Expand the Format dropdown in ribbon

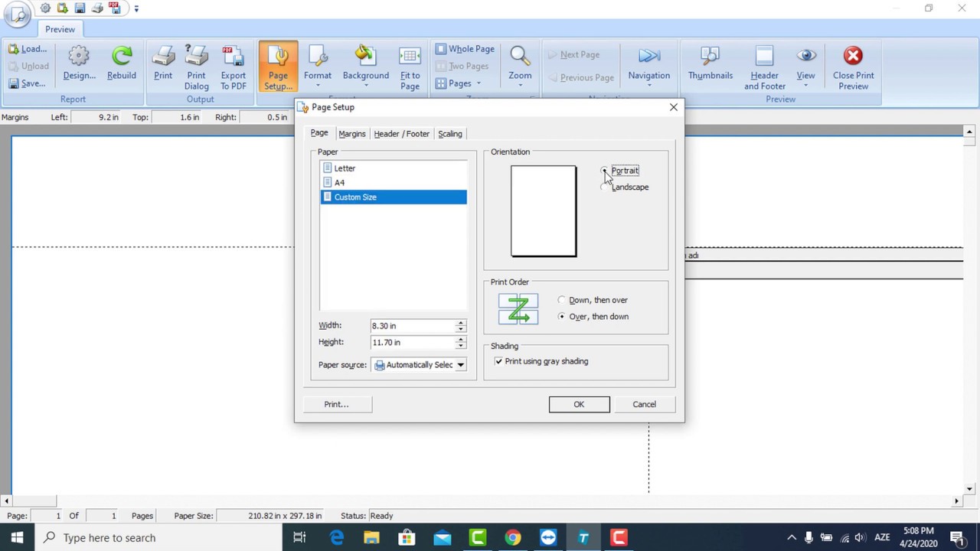(x=318, y=86)
